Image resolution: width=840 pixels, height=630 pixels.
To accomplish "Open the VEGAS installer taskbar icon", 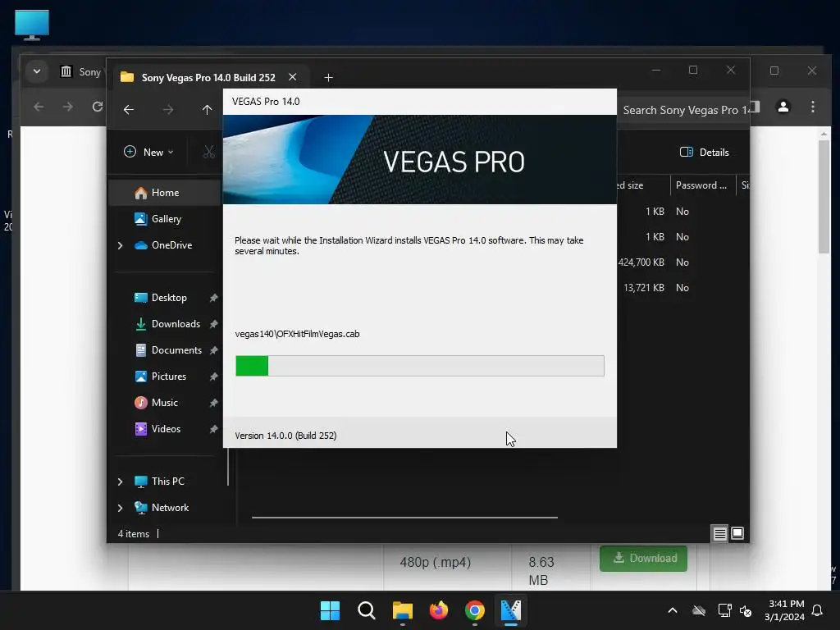I will point(511,610).
